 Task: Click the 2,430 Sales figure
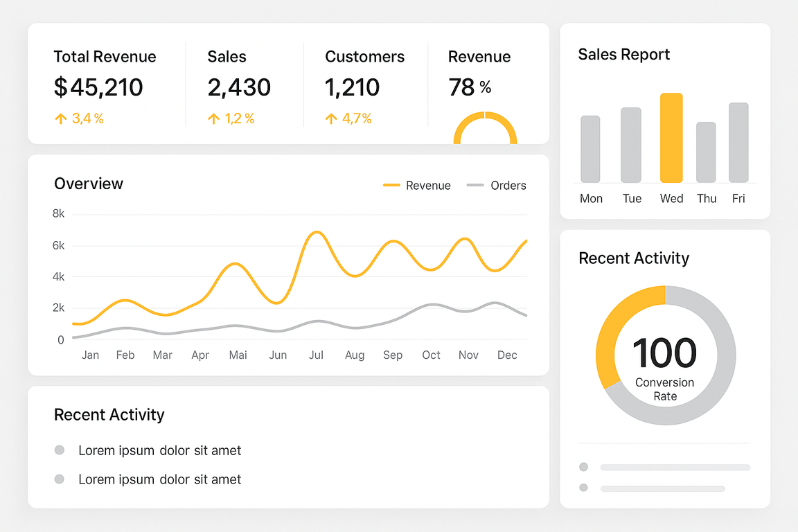point(239,87)
